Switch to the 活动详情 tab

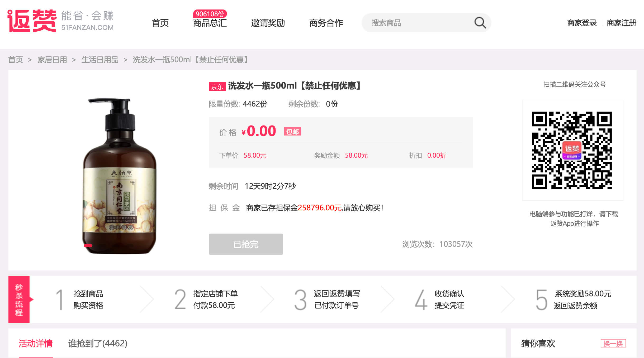tap(36, 344)
